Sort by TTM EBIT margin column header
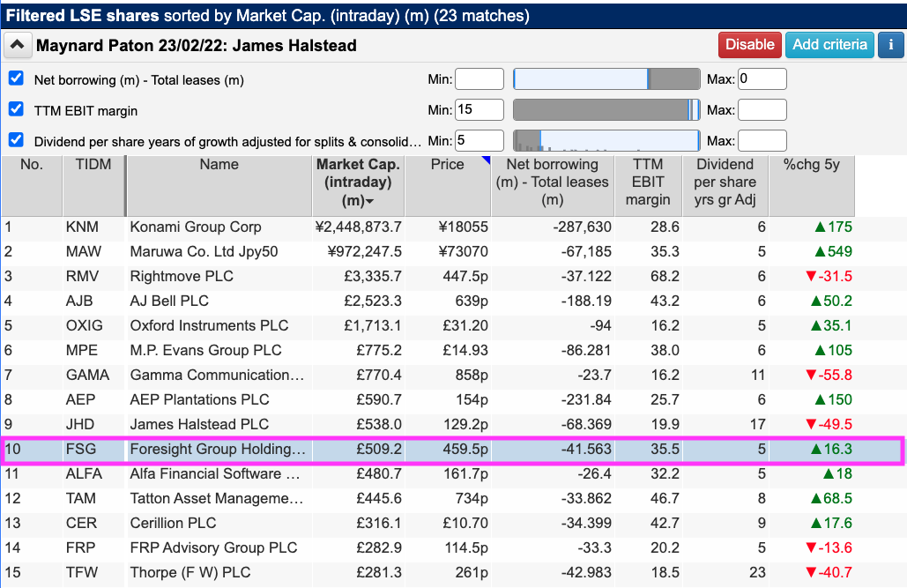The height and width of the screenshot is (588, 907). pyautogui.click(x=648, y=186)
